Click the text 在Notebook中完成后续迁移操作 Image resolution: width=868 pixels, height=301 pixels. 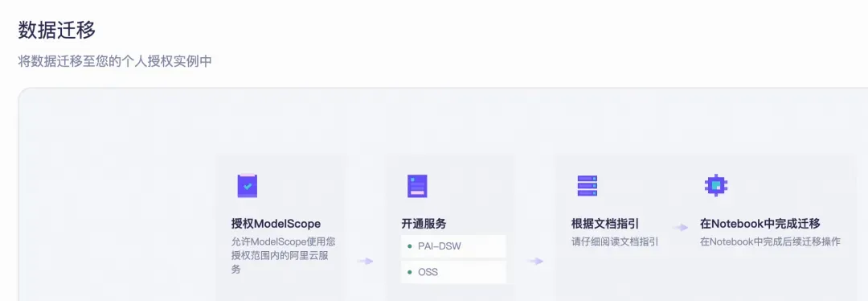(770, 241)
